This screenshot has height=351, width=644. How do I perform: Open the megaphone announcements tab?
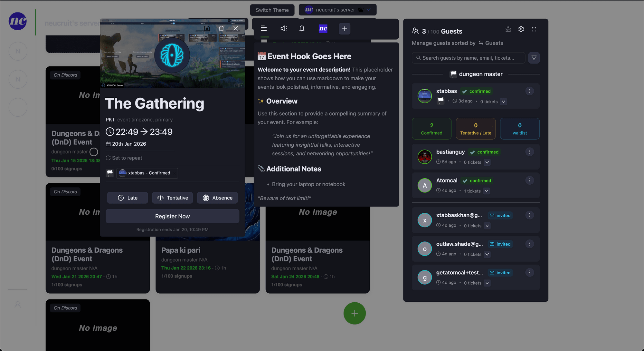click(283, 28)
